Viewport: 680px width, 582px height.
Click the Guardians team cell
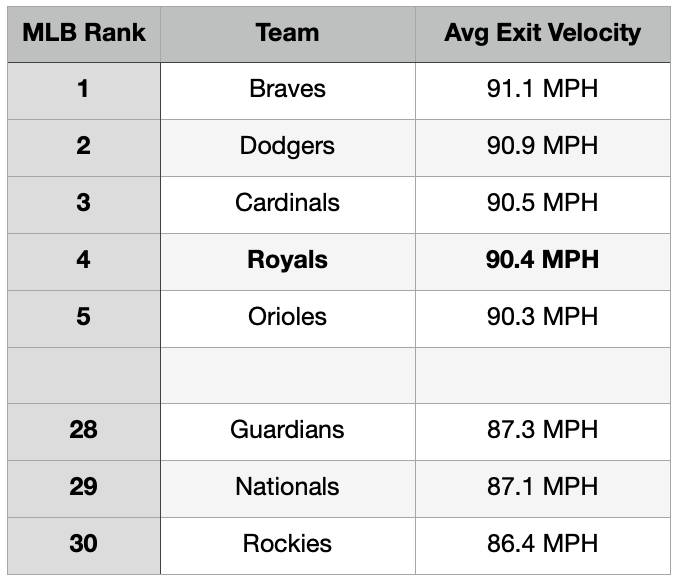click(287, 430)
